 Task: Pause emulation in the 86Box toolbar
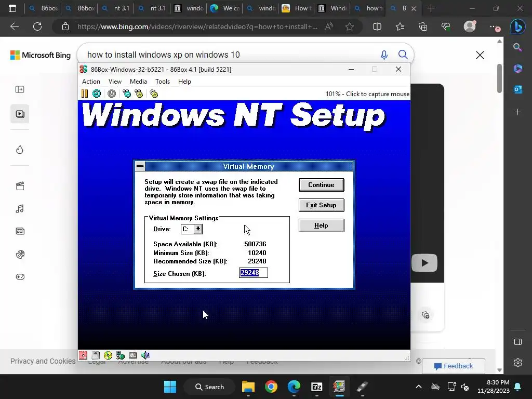pos(85,94)
